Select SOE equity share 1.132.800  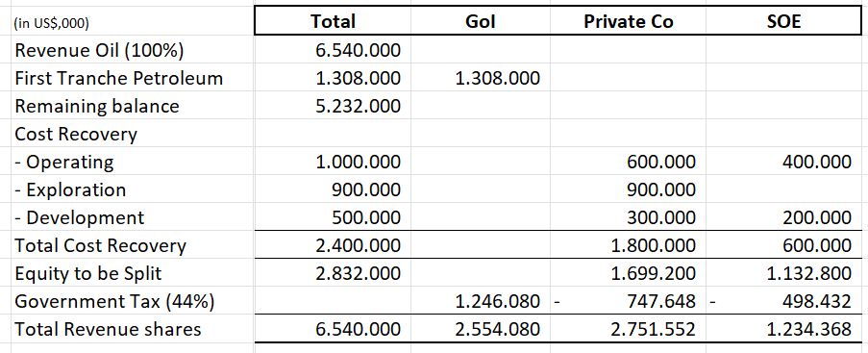[783, 273]
